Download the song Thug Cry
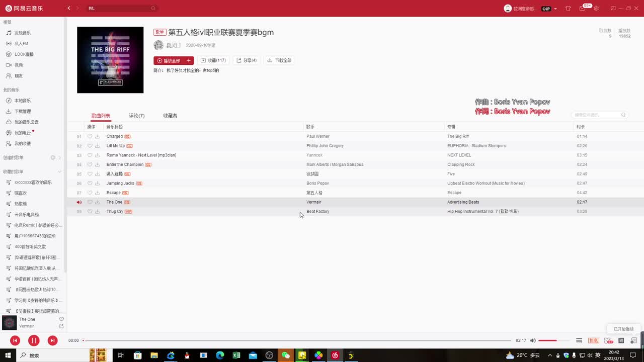This screenshot has height=362, width=644. tap(97, 212)
